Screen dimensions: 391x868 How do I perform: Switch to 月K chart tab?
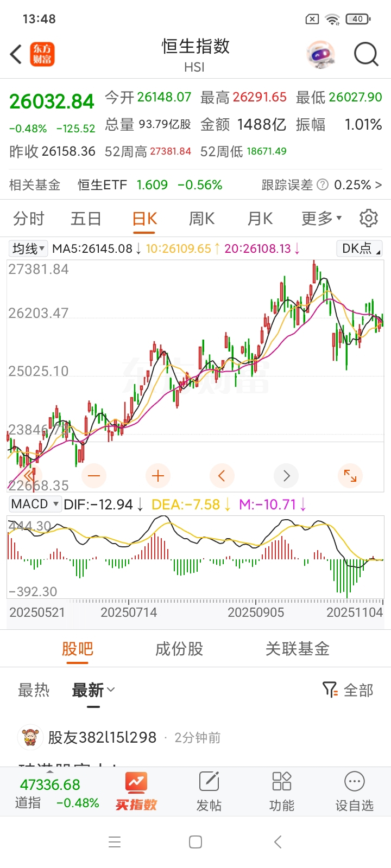[x=260, y=219]
